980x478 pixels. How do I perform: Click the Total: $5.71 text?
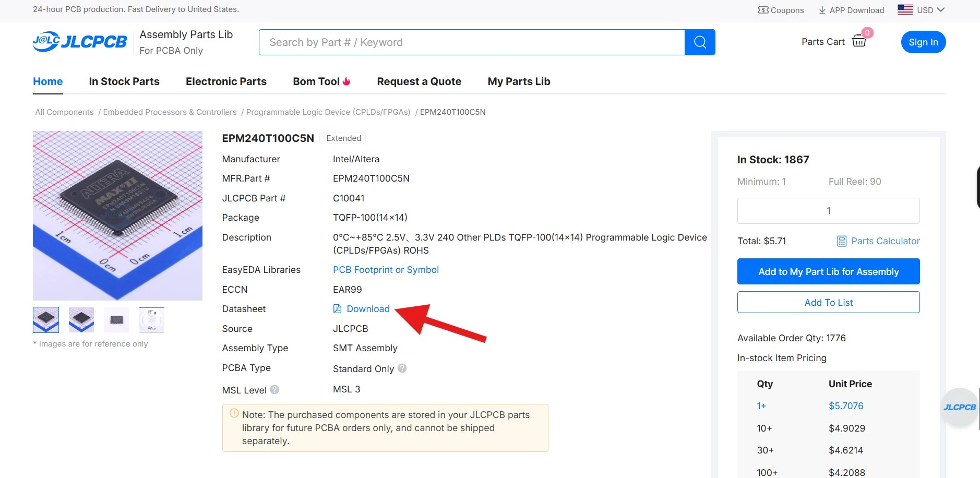[x=761, y=241]
